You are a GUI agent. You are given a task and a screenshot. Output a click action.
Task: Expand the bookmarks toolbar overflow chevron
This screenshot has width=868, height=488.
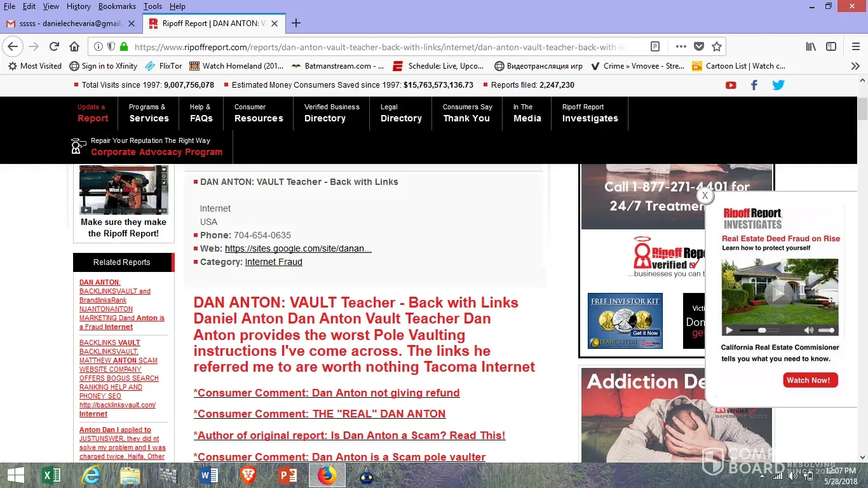click(855, 66)
